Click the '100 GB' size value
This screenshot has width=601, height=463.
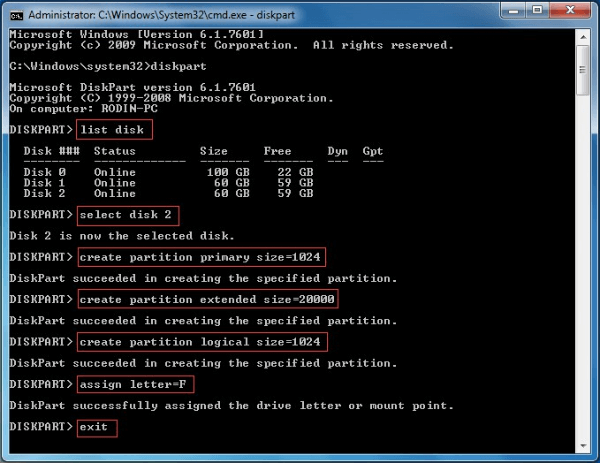click(x=228, y=172)
